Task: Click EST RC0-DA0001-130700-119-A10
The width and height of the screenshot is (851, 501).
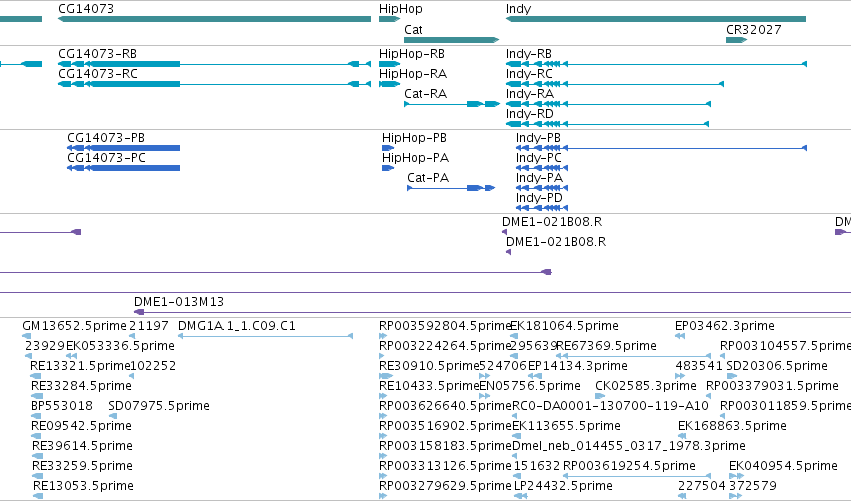Action: [611, 406]
